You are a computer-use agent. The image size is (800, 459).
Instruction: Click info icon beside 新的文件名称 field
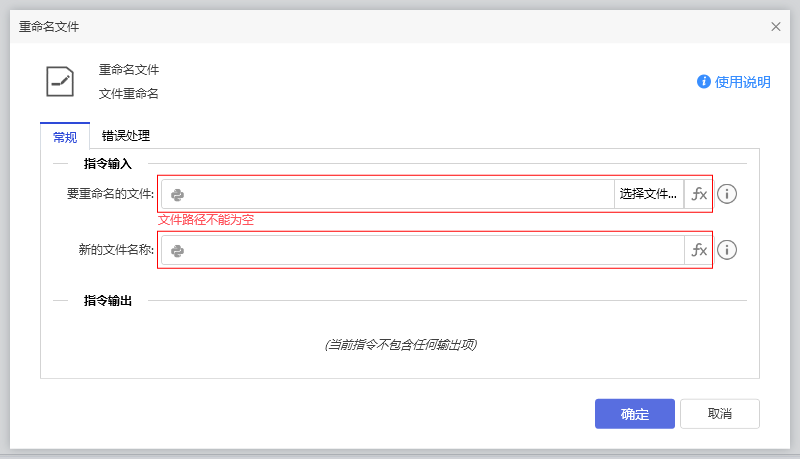727,250
